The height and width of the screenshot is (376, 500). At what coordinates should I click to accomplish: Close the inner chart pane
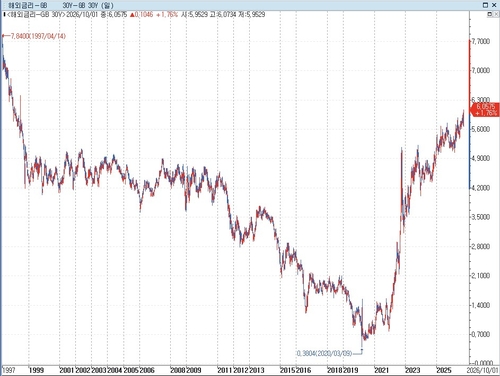(495, 14)
